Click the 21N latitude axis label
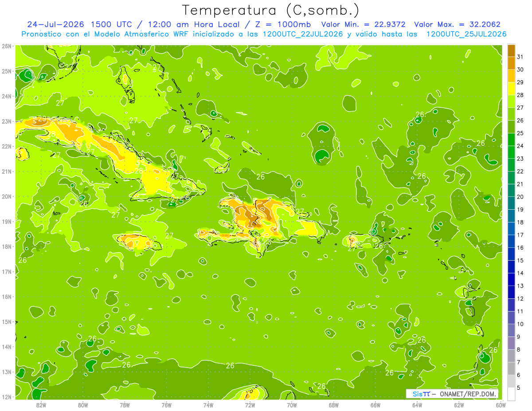Screen dimensions: 532x411 pos(6,171)
